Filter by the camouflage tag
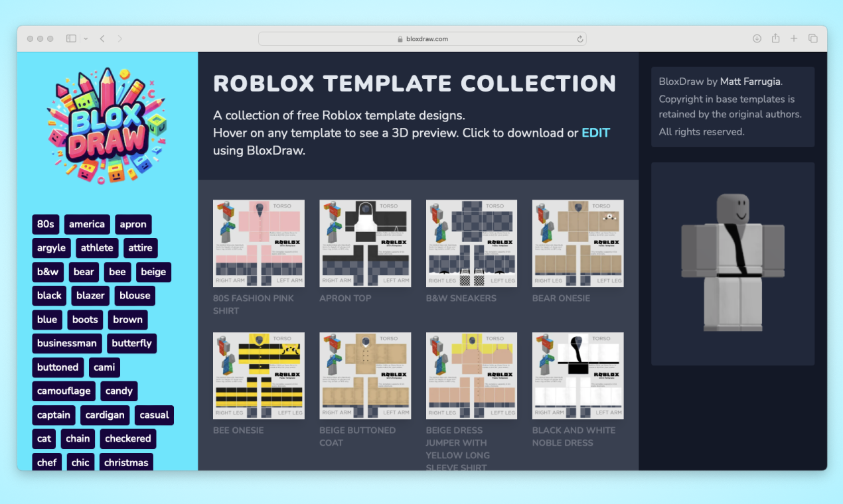843x504 pixels. (x=64, y=391)
